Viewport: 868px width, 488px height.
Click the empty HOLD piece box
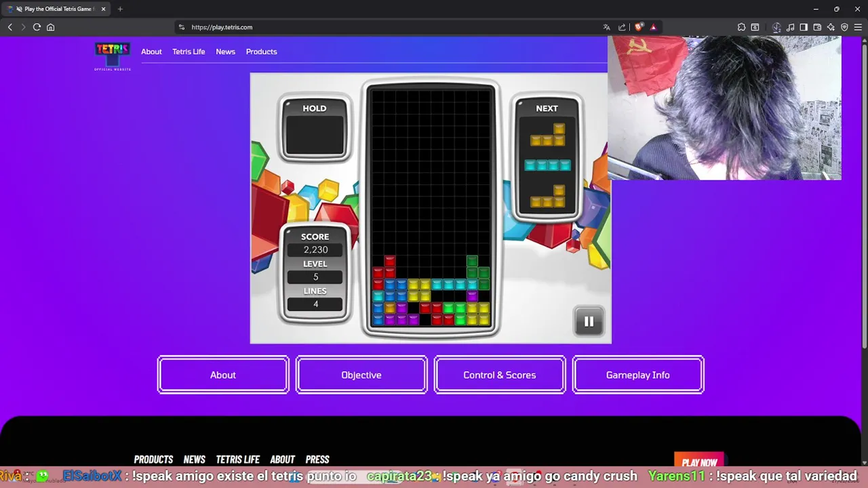(315, 136)
